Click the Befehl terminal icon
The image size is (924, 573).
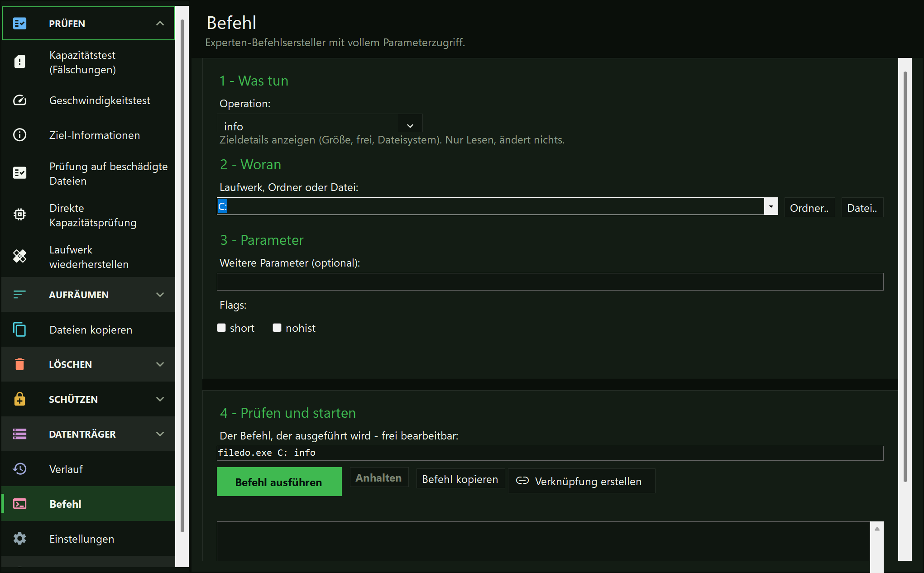[x=19, y=504]
